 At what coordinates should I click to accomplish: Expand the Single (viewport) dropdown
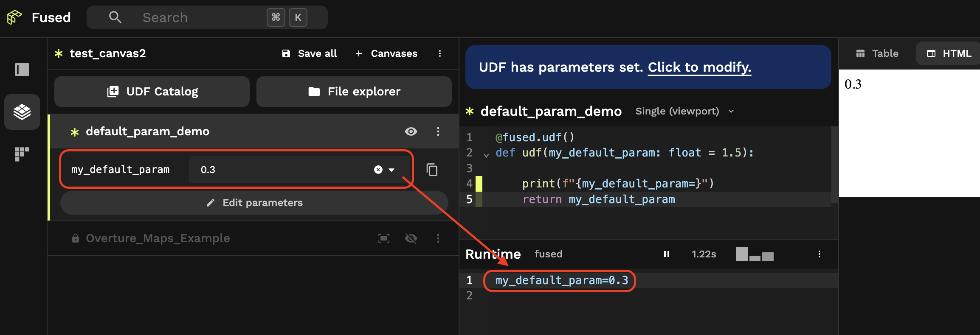(731, 111)
